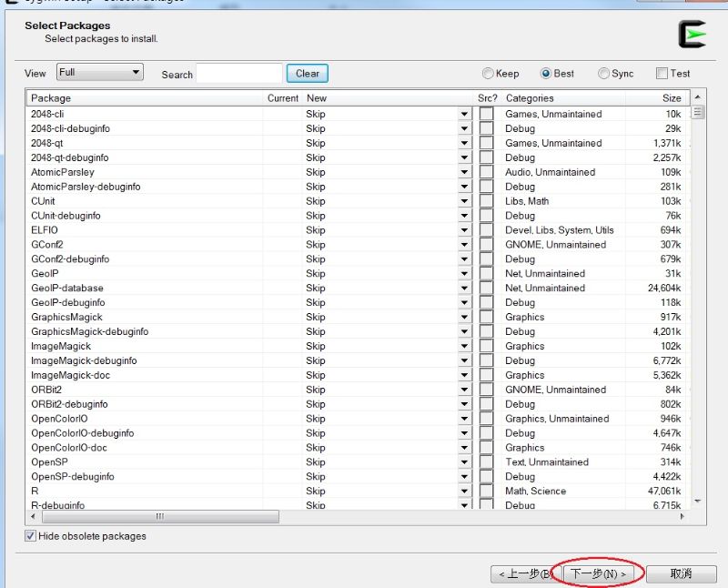Click the horizontal scrollbar left arrow
728x588 pixels.
[x=33, y=516]
